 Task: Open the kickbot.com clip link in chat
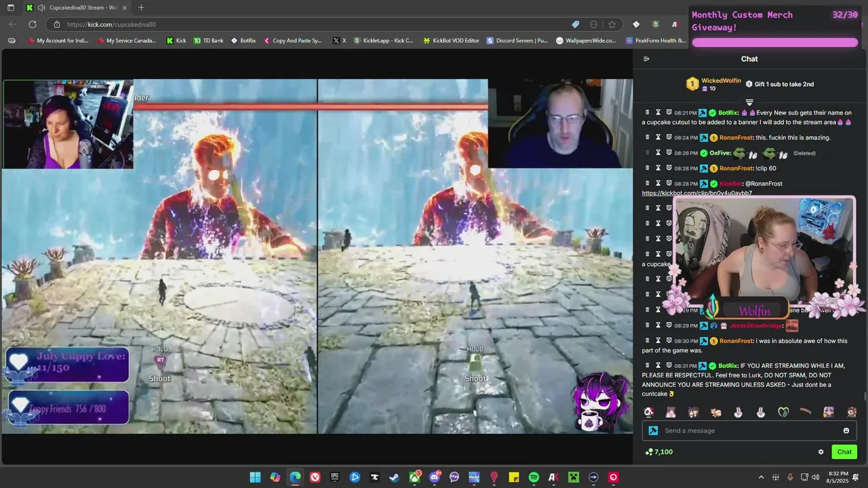[x=696, y=193]
